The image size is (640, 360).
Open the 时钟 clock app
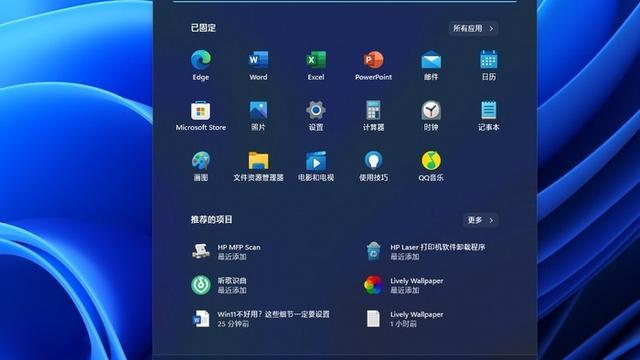tap(431, 111)
